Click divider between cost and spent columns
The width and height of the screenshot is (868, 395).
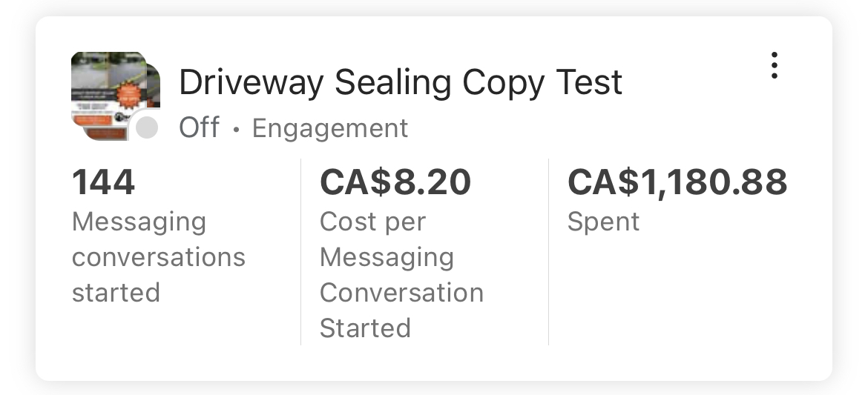(548, 252)
